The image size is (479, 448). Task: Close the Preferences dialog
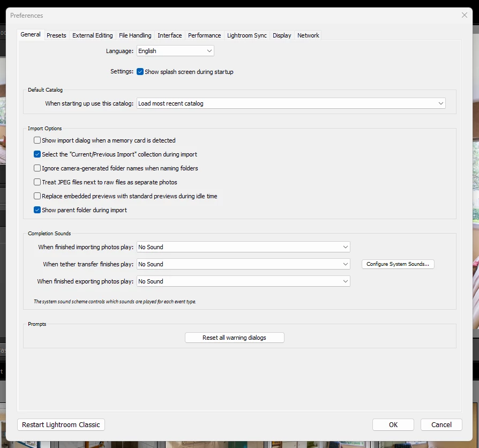(464, 15)
